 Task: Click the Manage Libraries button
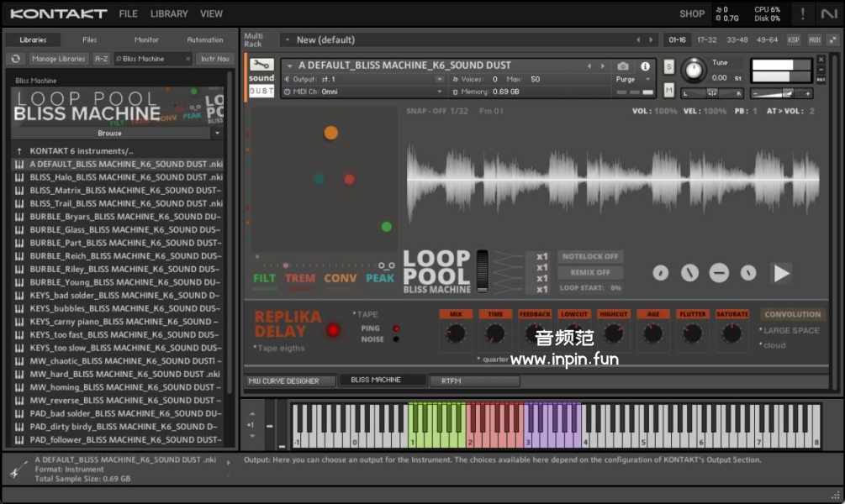click(59, 59)
